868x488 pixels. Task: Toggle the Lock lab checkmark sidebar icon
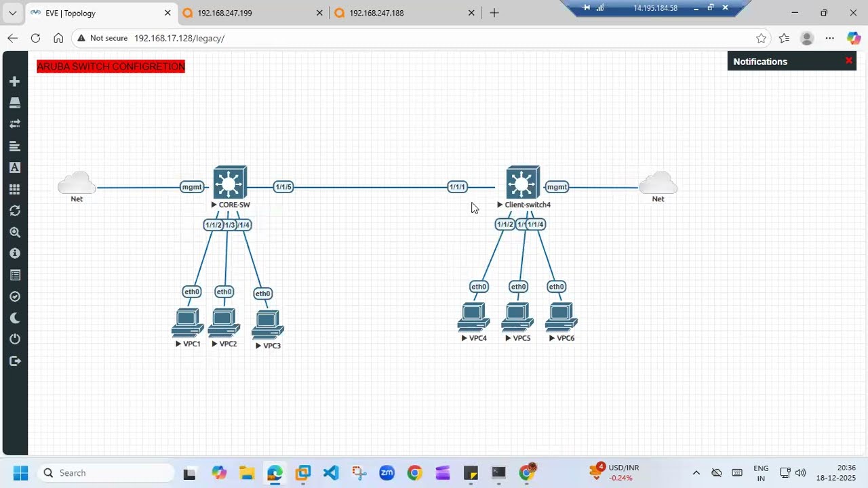[x=14, y=297]
